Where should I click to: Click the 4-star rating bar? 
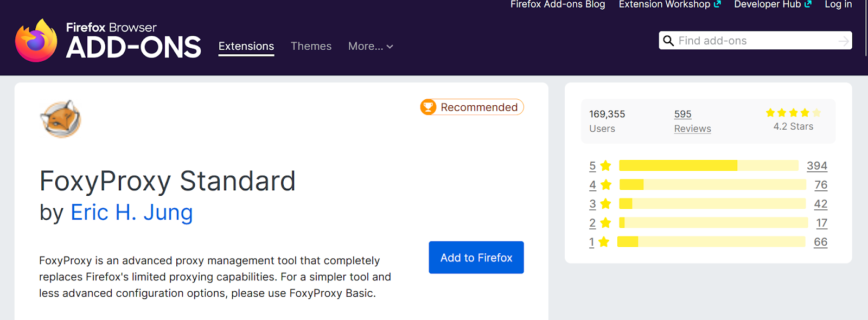pos(713,184)
